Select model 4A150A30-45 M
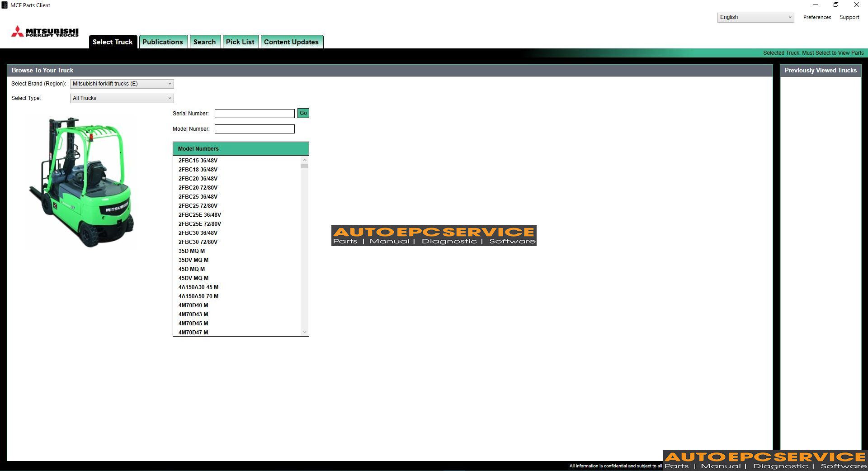Screen dimensions: 868x471 (237, 287)
